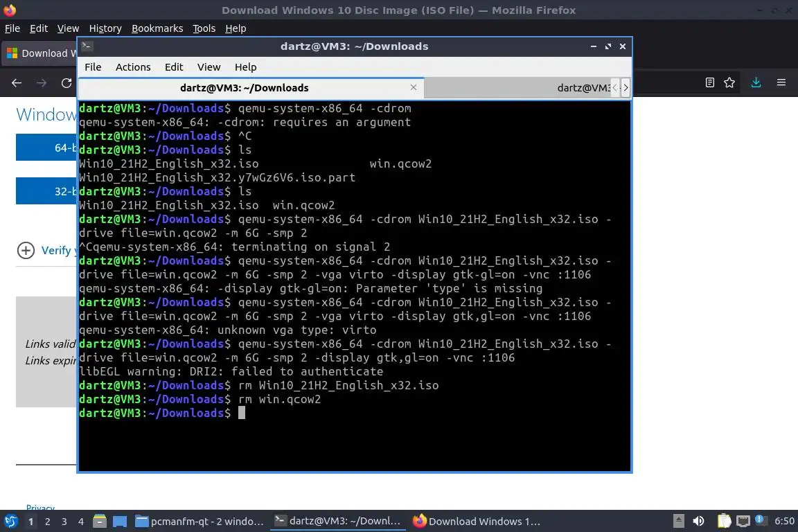
Task: Maximize the terminal window
Action: tap(608, 46)
